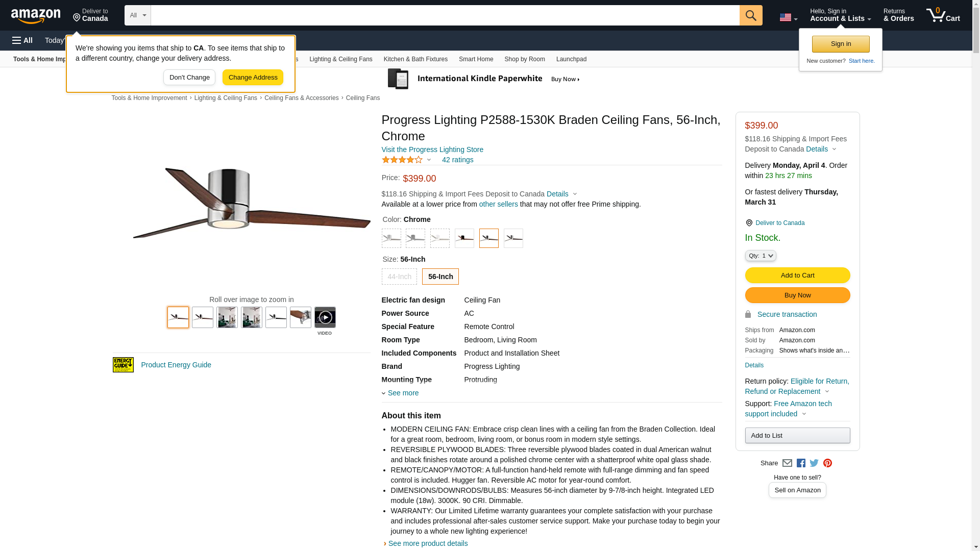The height and width of the screenshot is (551, 980).
Task: Select the 56-Inch size option
Action: 440,277
